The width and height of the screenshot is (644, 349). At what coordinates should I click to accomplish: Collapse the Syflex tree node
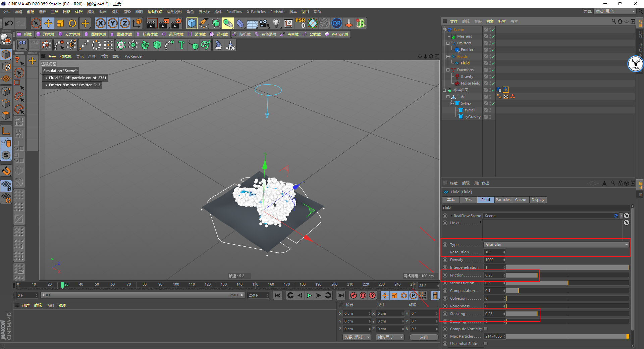452,103
